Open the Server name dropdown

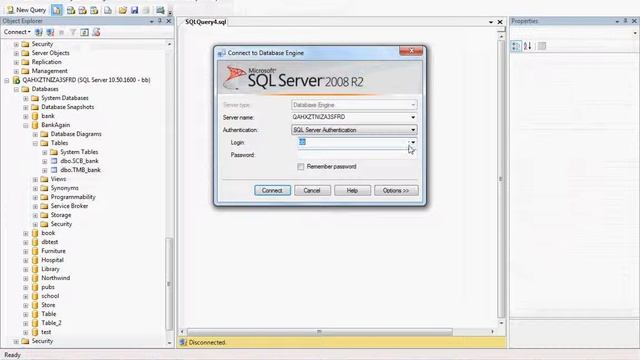tap(413, 117)
